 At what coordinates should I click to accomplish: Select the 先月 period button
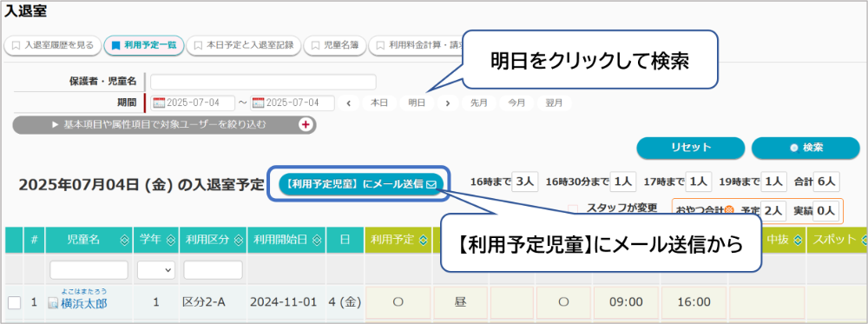tap(479, 103)
